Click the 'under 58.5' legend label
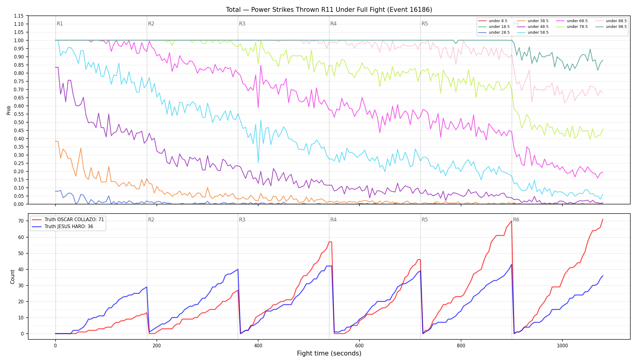The height and width of the screenshot is (364, 637). 538,32
